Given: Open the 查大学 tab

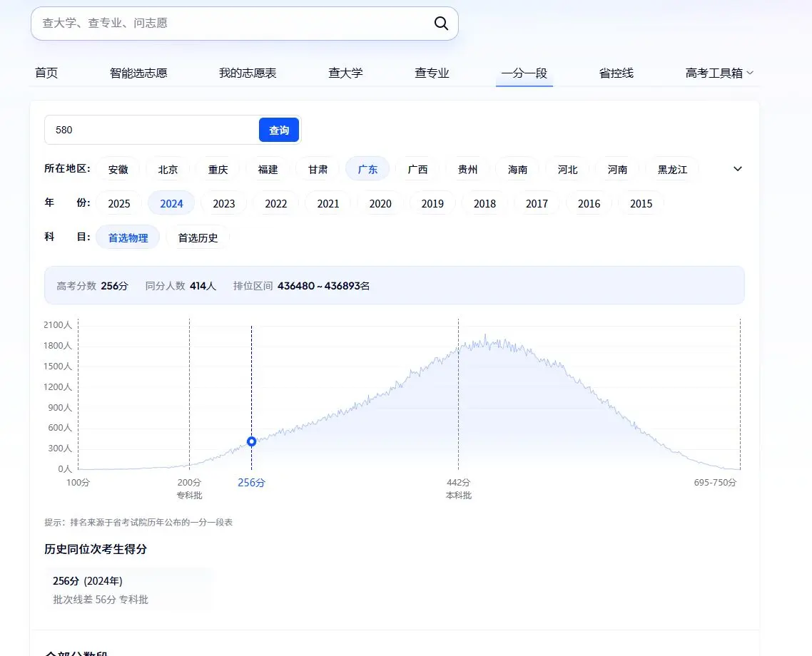Looking at the screenshot, I should [x=345, y=73].
